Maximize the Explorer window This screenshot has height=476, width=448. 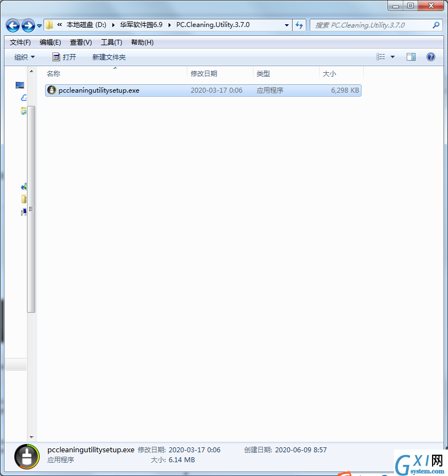(x=411, y=6)
